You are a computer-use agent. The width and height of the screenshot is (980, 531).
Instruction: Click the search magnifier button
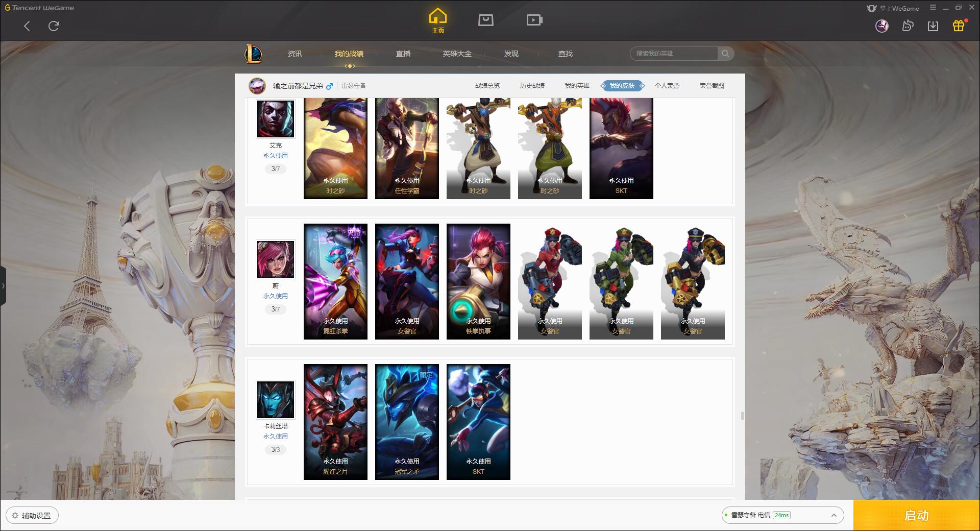pyautogui.click(x=725, y=54)
